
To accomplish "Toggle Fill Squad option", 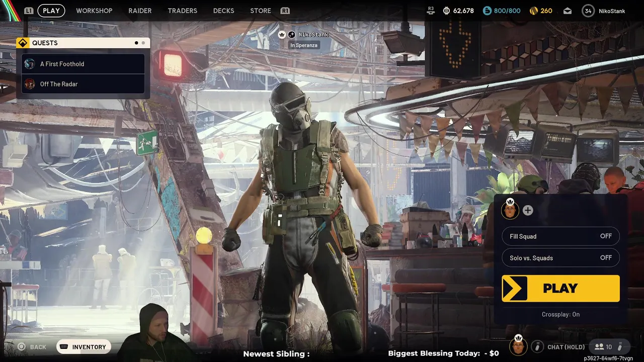I will tap(560, 236).
